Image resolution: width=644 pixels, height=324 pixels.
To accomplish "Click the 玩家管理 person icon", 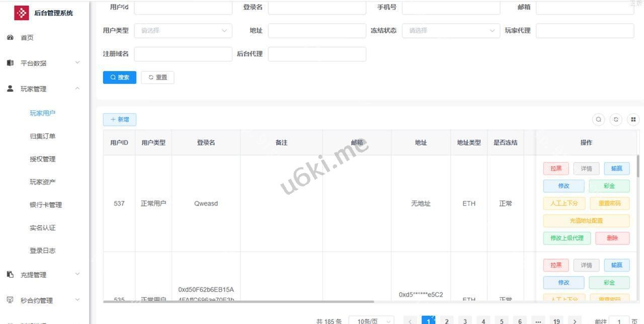I will click(x=10, y=89).
